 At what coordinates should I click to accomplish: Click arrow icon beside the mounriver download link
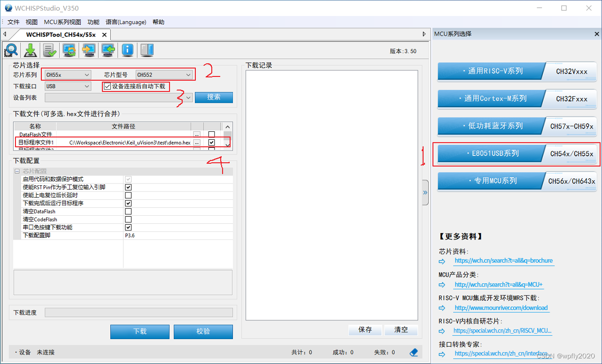pos(442,308)
